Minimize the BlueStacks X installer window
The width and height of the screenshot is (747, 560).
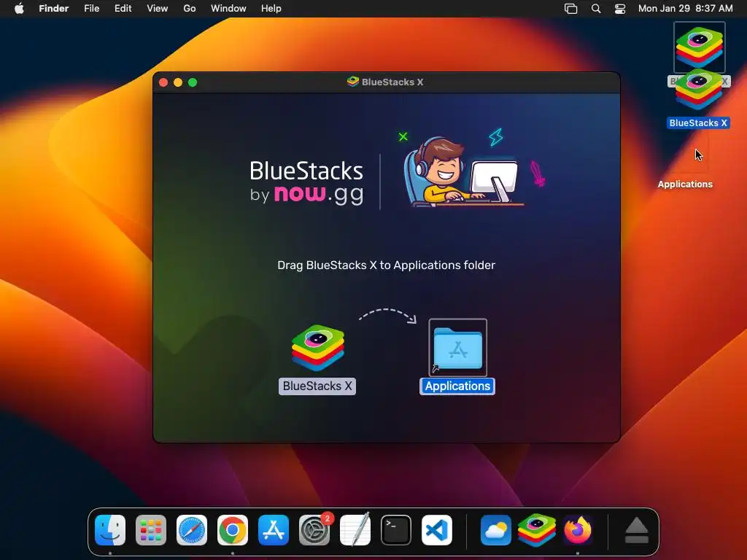pyautogui.click(x=178, y=82)
